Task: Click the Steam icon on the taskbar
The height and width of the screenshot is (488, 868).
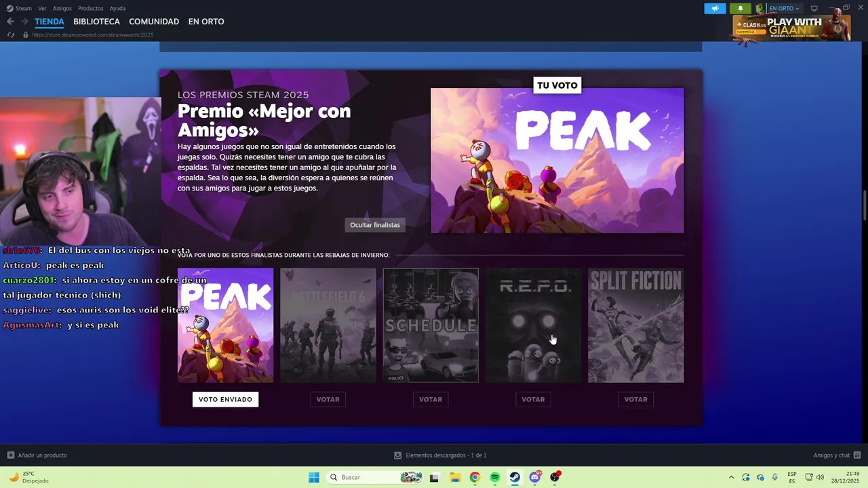Action: [515, 477]
